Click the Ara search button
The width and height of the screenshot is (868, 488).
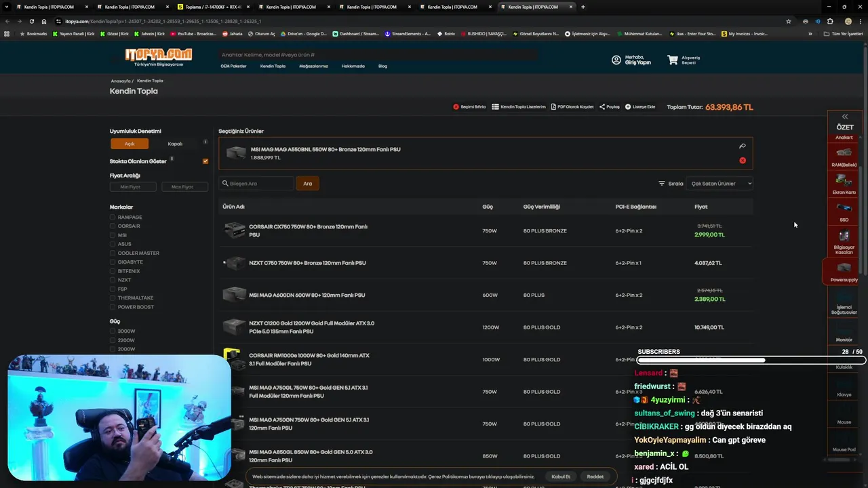point(307,183)
